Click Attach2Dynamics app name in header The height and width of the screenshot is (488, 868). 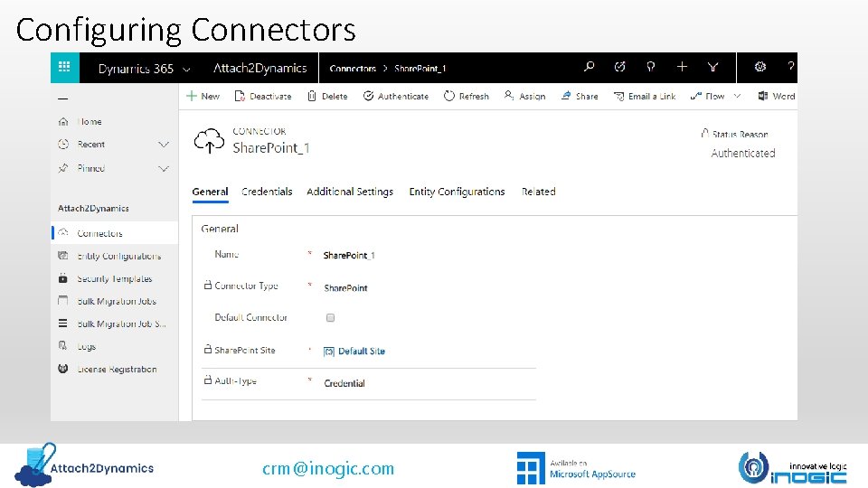click(260, 68)
